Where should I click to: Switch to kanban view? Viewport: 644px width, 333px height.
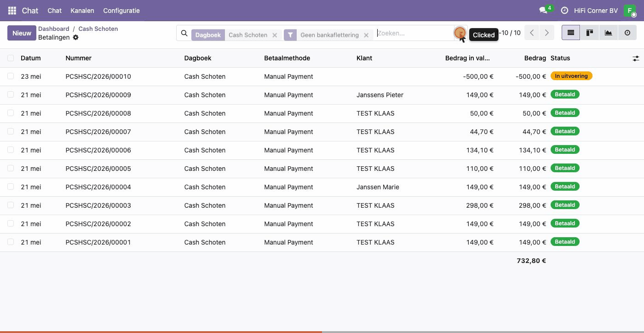[x=590, y=33]
